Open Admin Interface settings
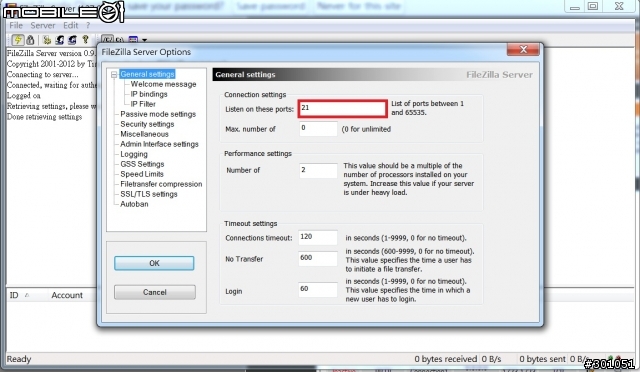The height and width of the screenshot is (372, 640). click(159, 144)
